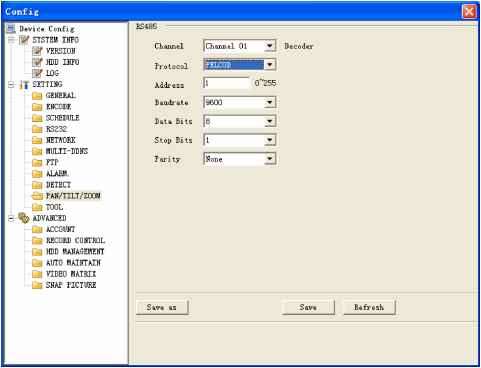Select the FTP tree label
The height and width of the screenshot is (368, 481).
[x=52, y=162]
